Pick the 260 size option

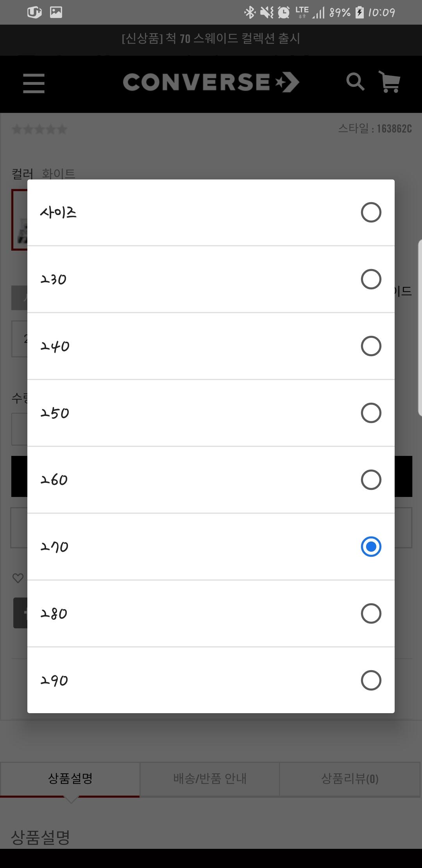click(211, 480)
